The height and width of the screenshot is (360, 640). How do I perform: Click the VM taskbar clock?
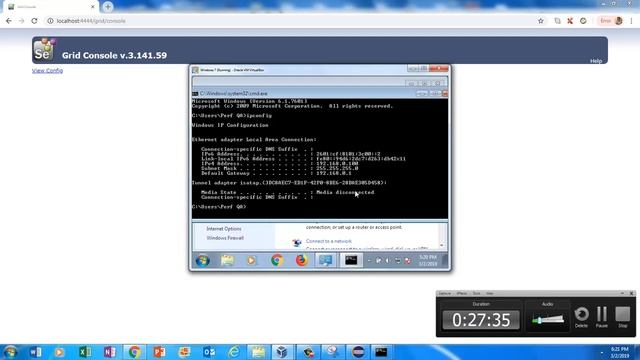(x=428, y=260)
